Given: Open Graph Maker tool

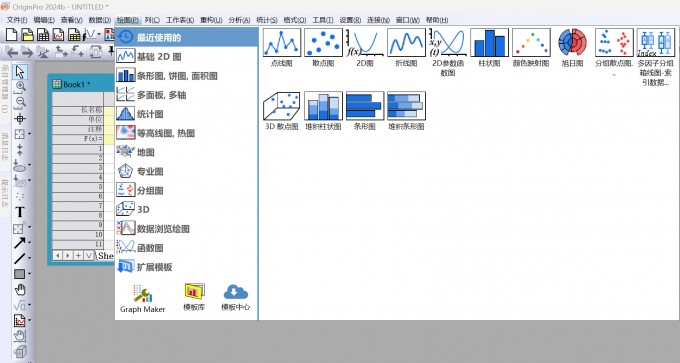Looking at the screenshot, I should click(143, 299).
